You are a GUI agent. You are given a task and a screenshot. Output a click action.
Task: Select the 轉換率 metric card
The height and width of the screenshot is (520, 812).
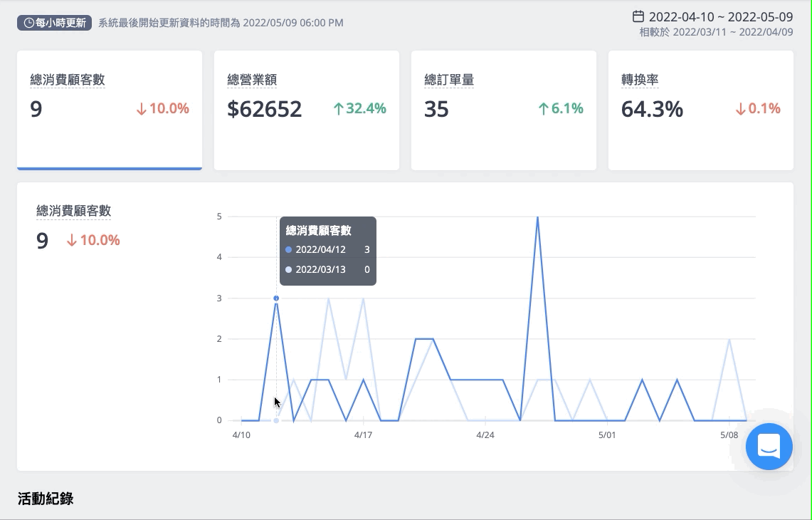(701, 110)
